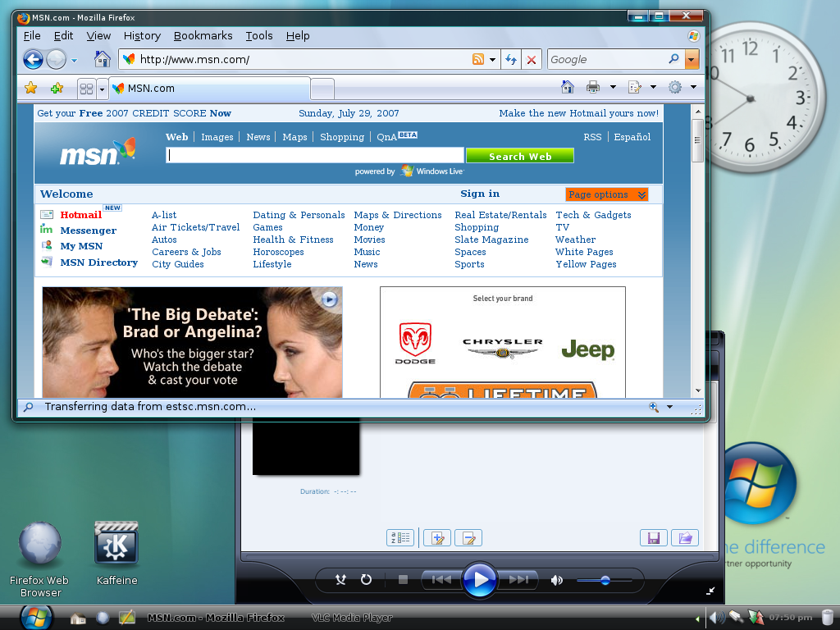The image size is (840, 630).
Task: Open the Hotmail link
Action: (81, 215)
